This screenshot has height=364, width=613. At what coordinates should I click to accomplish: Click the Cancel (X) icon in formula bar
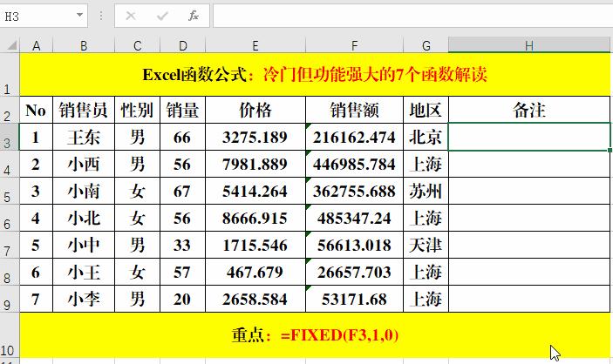[131, 16]
